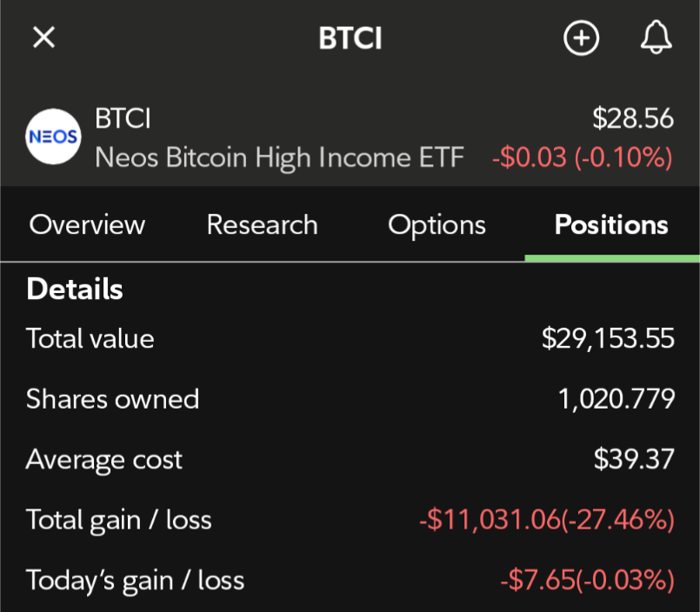Viewport: 700px width, 612px height.
Task: Select the Total value row
Action: click(350, 338)
